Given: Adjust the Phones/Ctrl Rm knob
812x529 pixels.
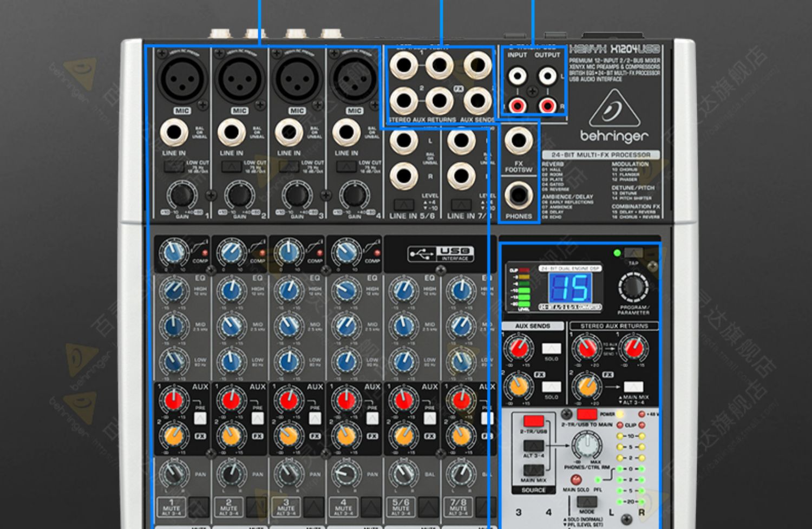Looking at the screenshot, I should [x=586, y=445].
